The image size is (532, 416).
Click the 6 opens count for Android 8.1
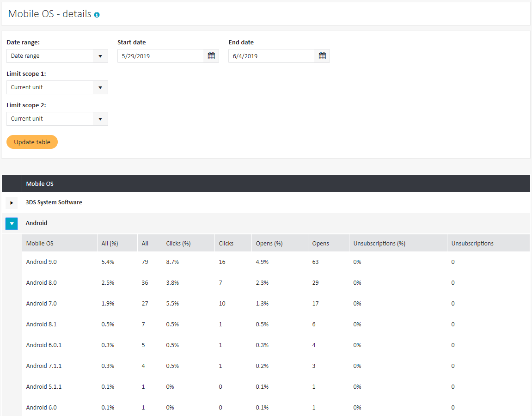[x=314, y=324]
